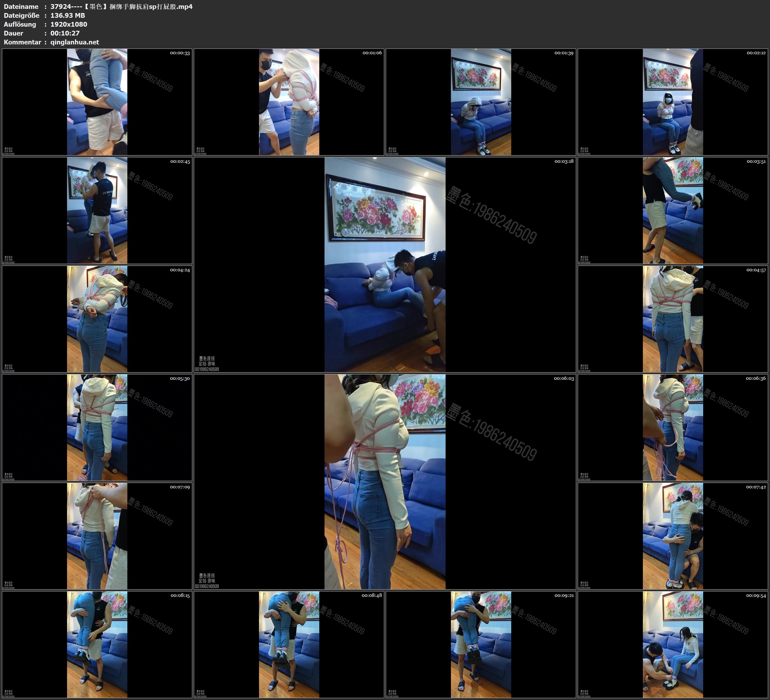Select the frame stamped 00:09:21
Viewport: 770px width, 700px height.
tap(481, 644)
